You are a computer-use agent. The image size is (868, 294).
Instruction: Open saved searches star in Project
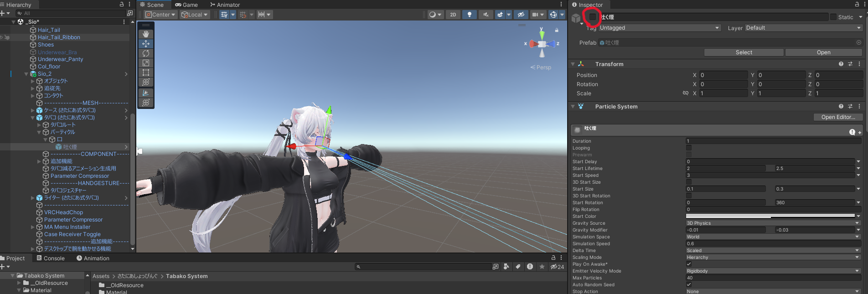pos(542,267)
